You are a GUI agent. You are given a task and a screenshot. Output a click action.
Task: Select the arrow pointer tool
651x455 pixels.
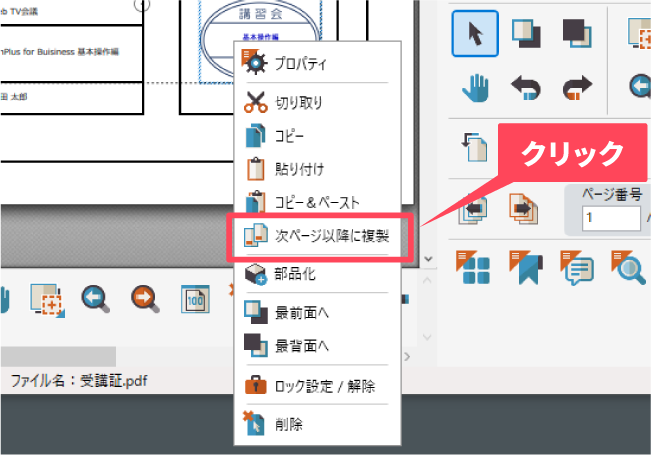point(476,35)
